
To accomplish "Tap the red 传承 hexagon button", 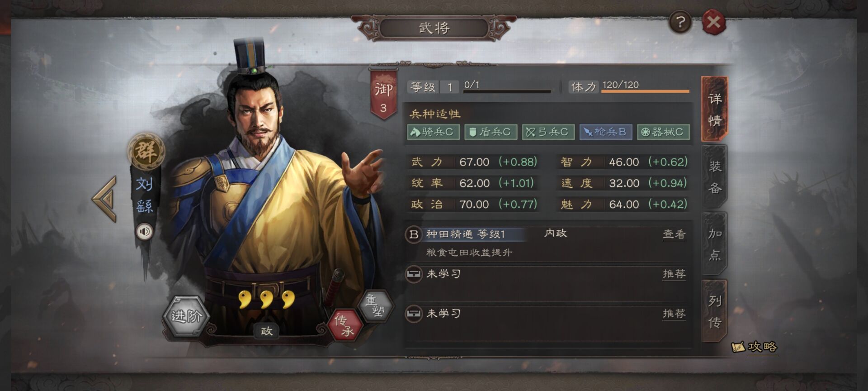I will (345, 325).
